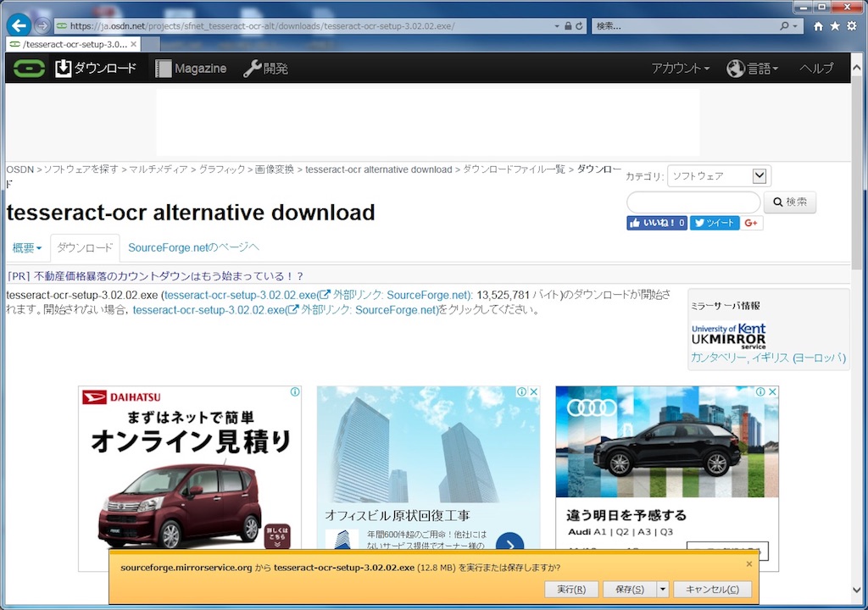The height and width of the screenshot is (610, 868).
Task: Open browser search provider dropdown arrow
Action: [x=795, y=26]
